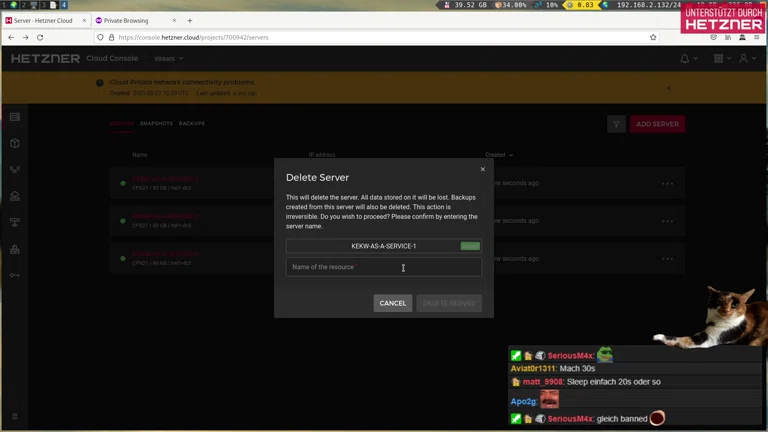
Task: Open site security lock icon
Action: (x=112, y=37)
